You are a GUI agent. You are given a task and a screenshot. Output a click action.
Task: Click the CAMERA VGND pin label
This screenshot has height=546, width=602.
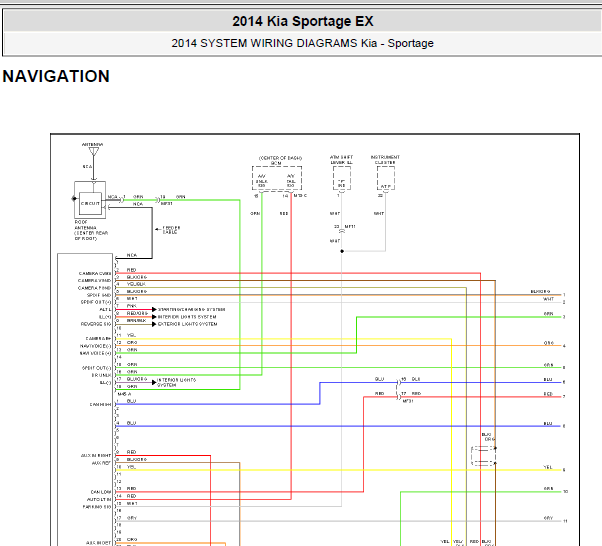tap(94, 281)
